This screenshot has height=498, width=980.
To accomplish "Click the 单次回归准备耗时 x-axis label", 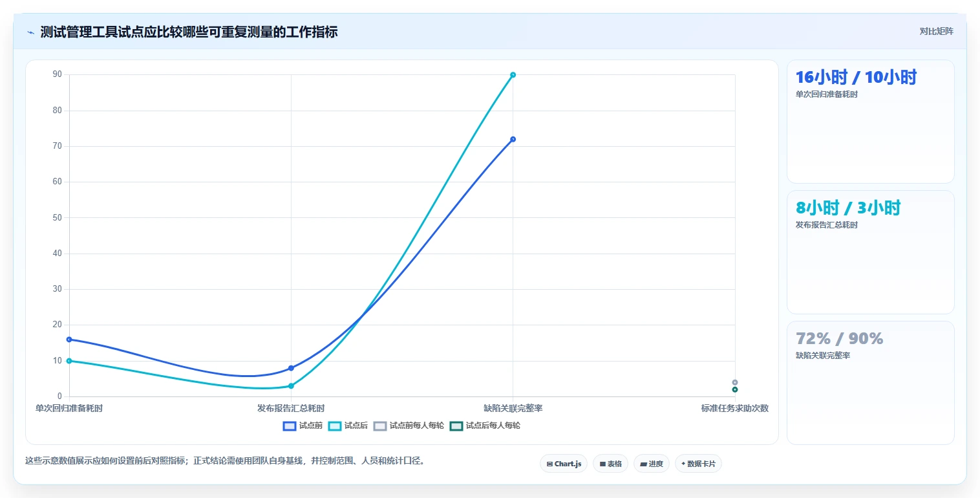I will (69, 408).
